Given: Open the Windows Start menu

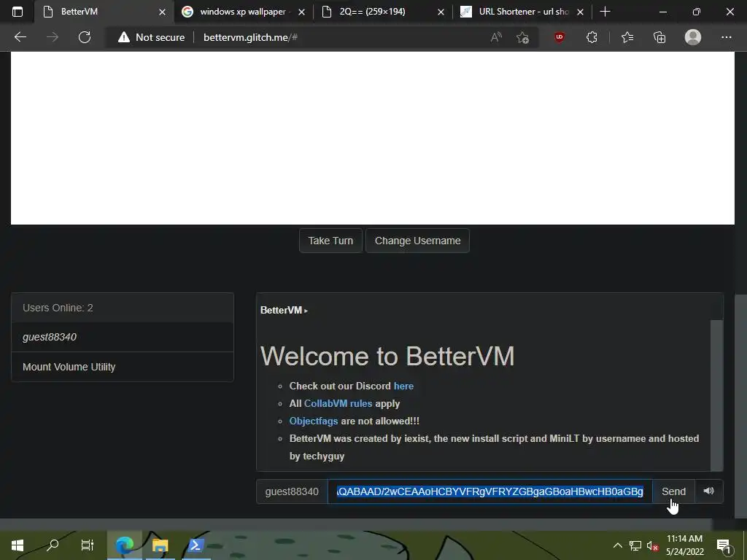Looking at the screenshot, I should pos(18,545).
